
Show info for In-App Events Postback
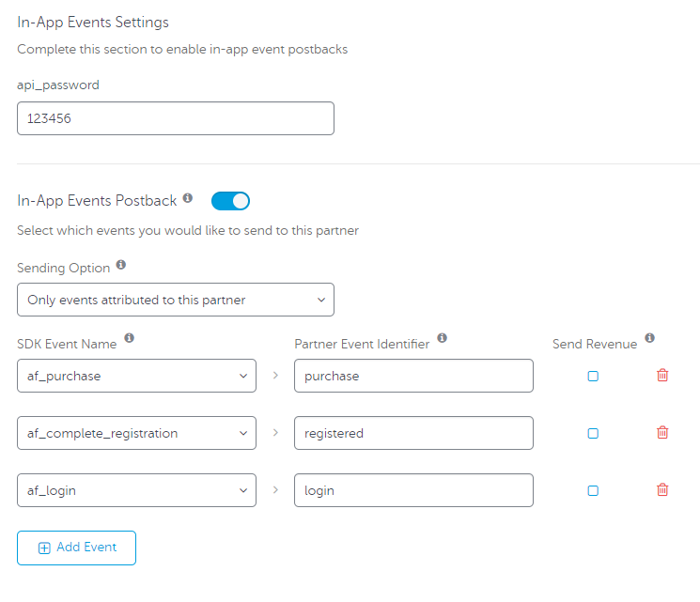pos(188,197)
